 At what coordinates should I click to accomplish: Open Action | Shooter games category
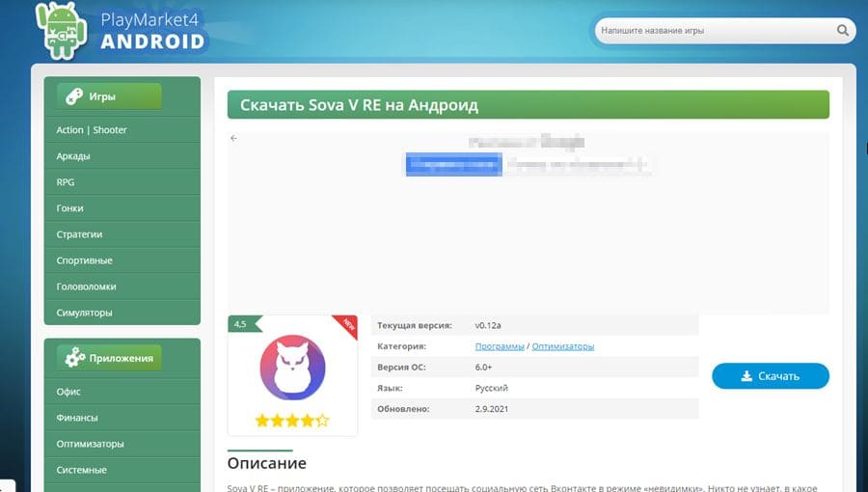(x=122, y=129)
